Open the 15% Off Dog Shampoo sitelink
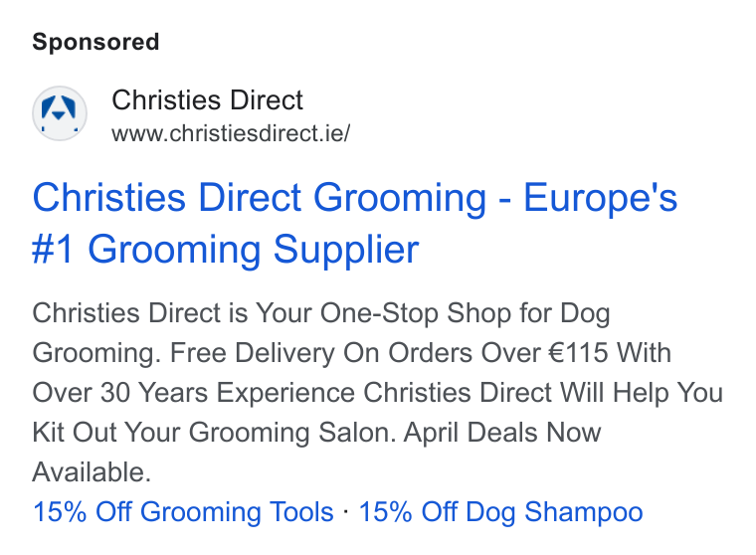The height and width of the screenshot is (555, 756). click(500, 511)
